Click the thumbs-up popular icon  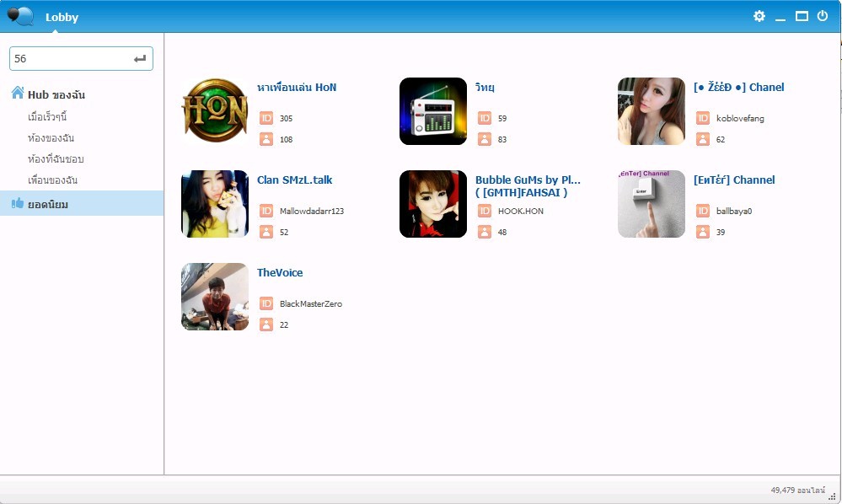(18, 203)
